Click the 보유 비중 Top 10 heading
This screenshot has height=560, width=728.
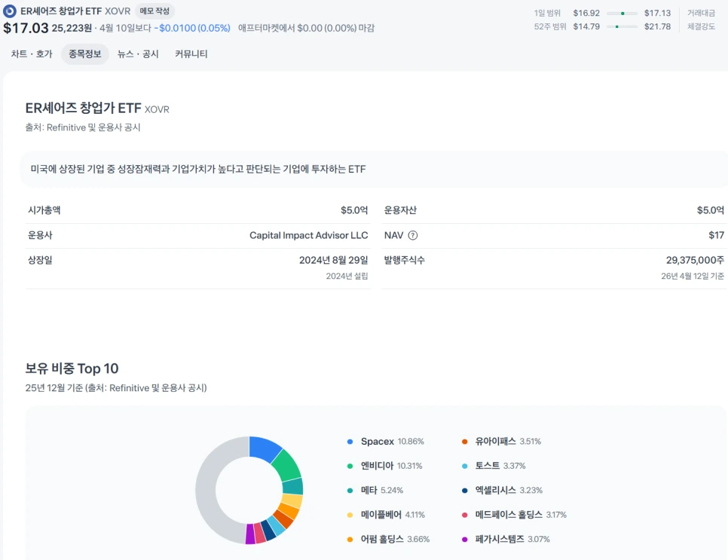click(72, 369)
